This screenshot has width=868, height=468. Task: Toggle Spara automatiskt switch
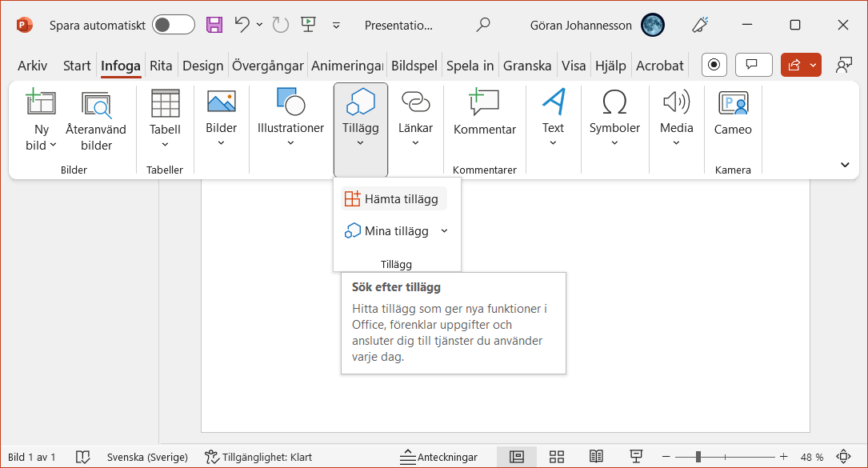pos(174,25)
